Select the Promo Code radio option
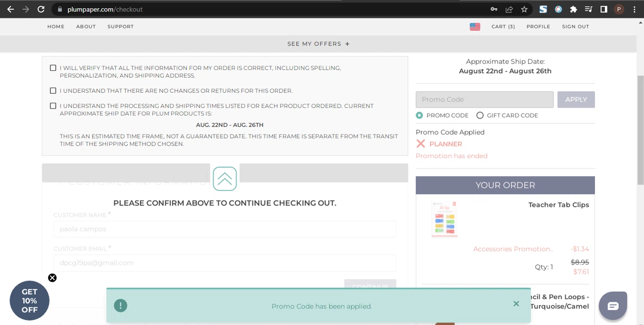Image resolution: width=644 pixels, height=325 pixels. click(x=419, y=115)
